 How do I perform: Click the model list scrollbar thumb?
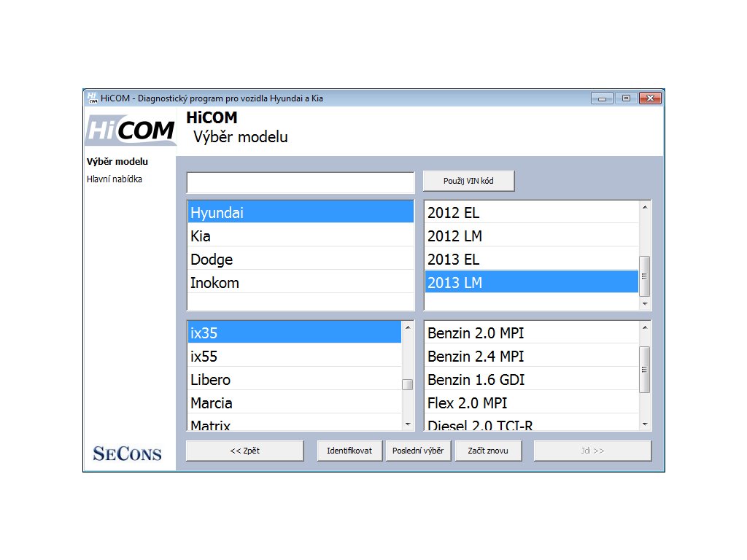point(408,384)
